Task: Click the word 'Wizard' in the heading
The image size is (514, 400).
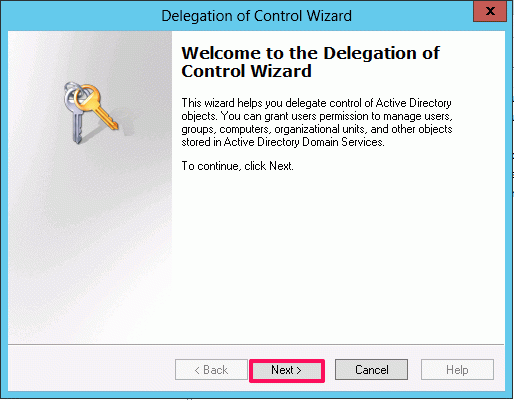Action: coord(281,71)
